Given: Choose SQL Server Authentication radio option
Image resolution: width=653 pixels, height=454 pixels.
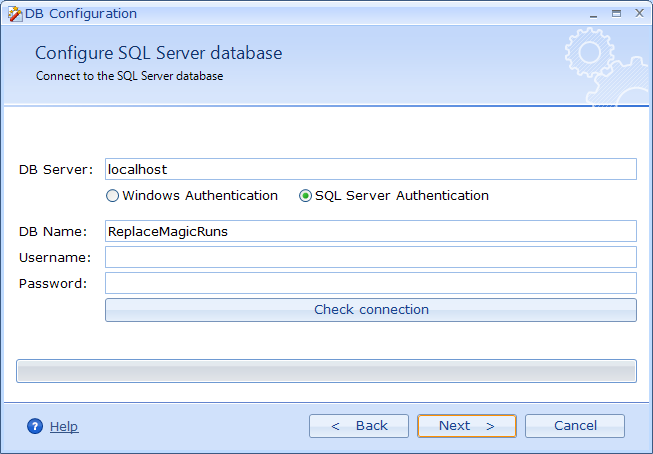Looking at the screenshot, I should click(306, 196).
